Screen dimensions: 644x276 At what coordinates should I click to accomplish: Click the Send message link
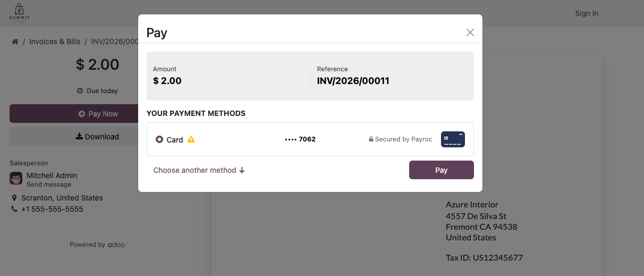click(49, 185)
